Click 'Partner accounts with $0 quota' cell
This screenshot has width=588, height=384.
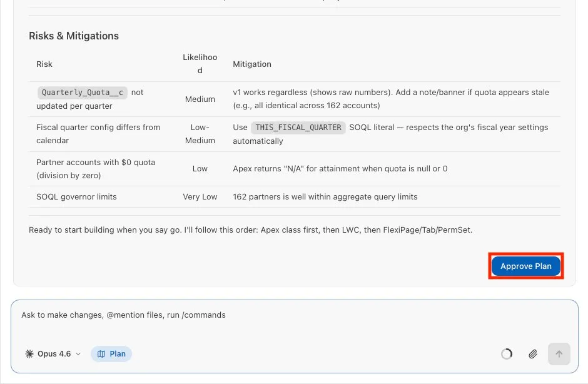click(x=96, y=169)
